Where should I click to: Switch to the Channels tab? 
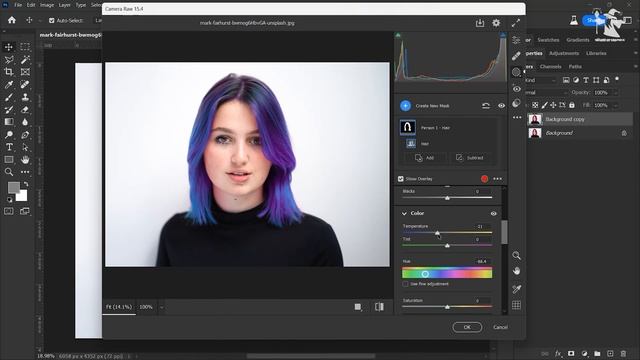click(550, 67)
